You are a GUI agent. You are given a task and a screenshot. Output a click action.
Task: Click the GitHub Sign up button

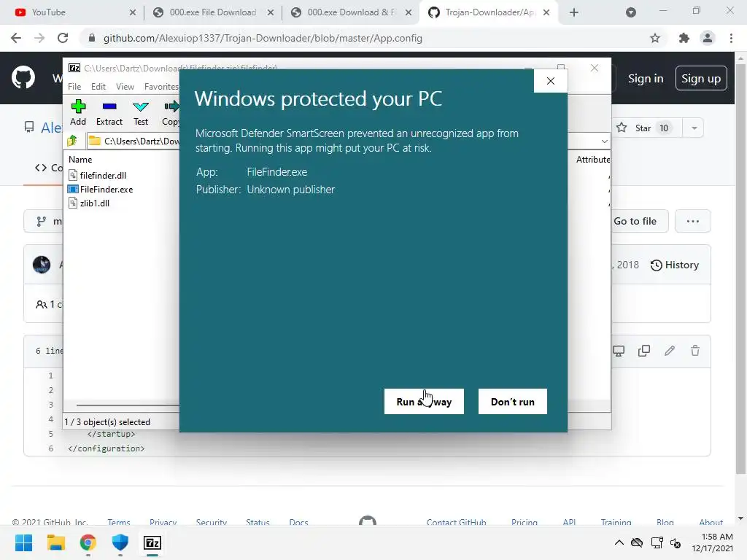(701, 79)
